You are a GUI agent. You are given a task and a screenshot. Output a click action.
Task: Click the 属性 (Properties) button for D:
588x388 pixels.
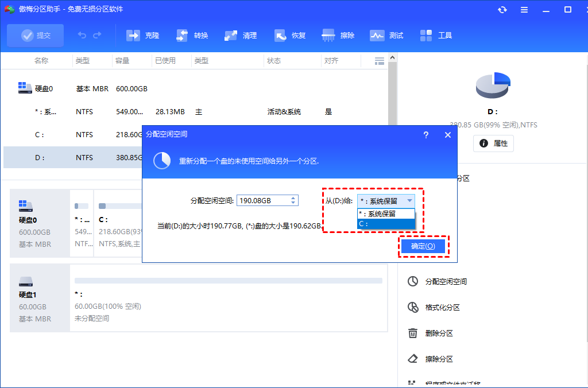(x=493, y=143)
